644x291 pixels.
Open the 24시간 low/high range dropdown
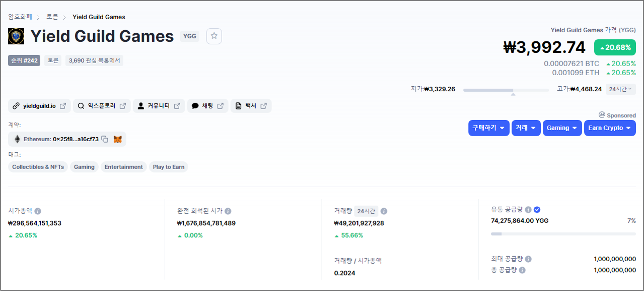coord(620,89)
